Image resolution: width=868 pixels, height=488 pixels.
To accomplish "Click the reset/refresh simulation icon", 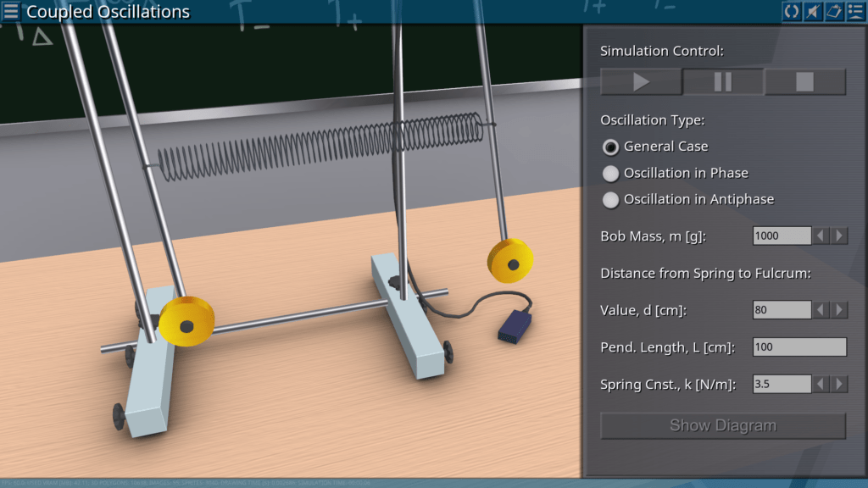I will 791,11.
